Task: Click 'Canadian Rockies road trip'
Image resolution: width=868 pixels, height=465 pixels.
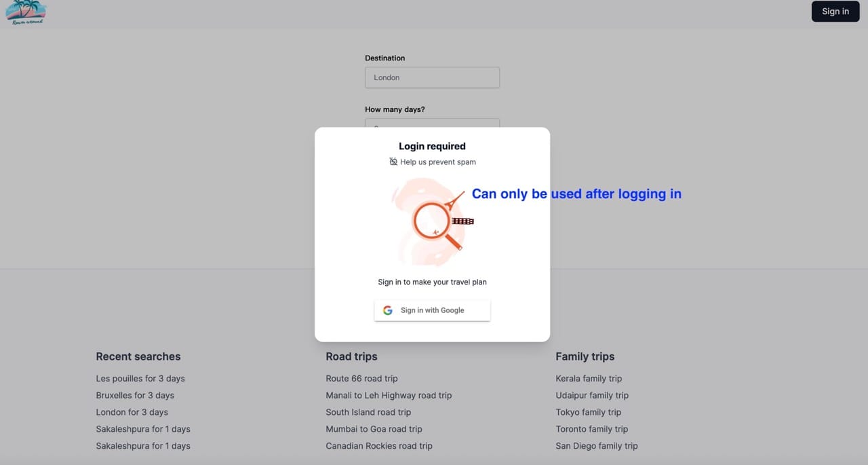Action: [x=379, y=446]
